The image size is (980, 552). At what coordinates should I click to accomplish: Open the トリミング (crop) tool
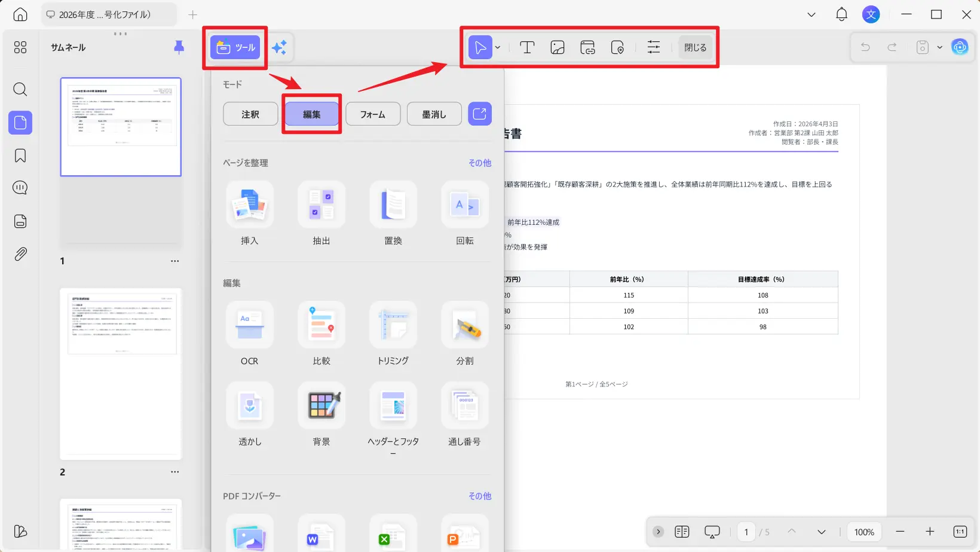(393, 334)
